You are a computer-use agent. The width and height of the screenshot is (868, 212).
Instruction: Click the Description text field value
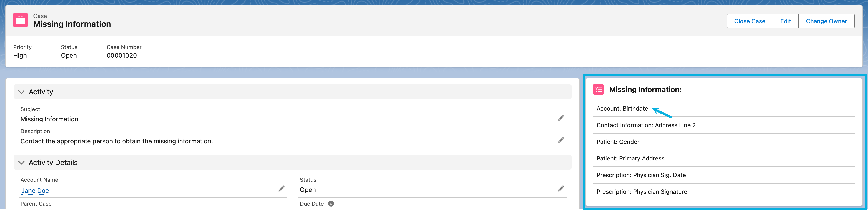tap(117, 141)
